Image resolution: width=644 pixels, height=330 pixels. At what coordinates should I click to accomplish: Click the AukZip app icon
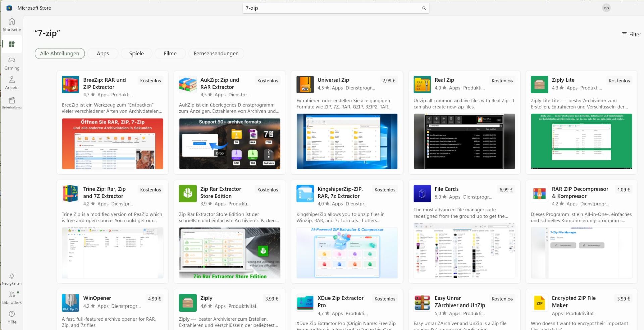tap(187, 84)
